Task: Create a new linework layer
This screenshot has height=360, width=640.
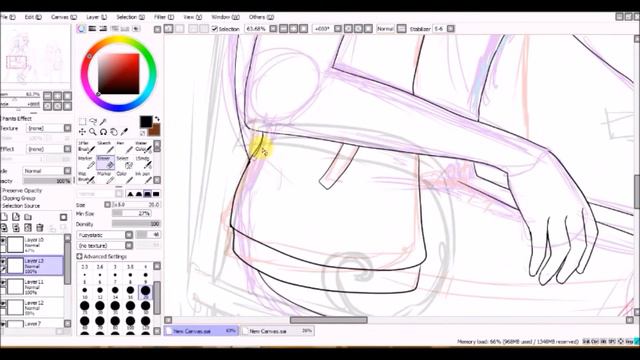Action: [x=16, y=217]
